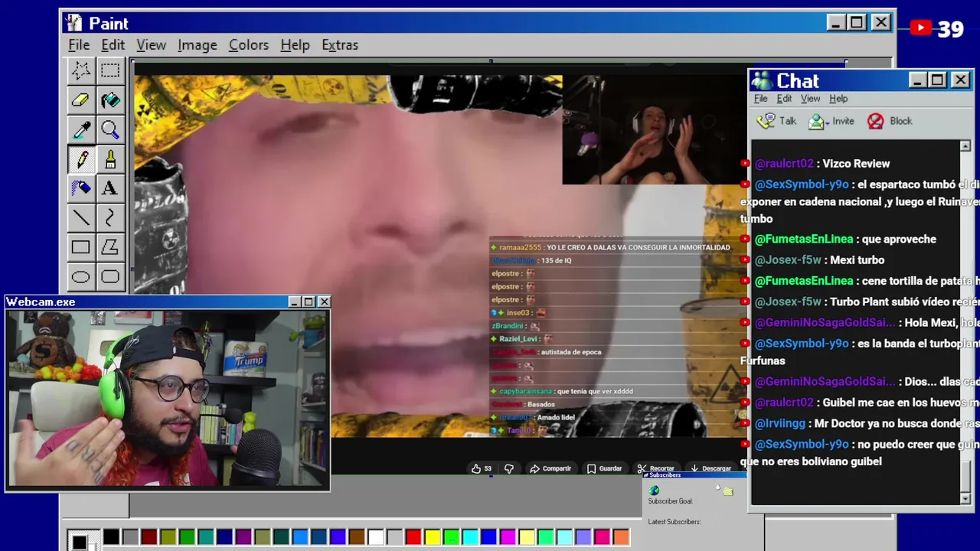Click chat message 'Vizco Review'
The height and width of the screenshot is (551, 980).
[x=856, y=163]
